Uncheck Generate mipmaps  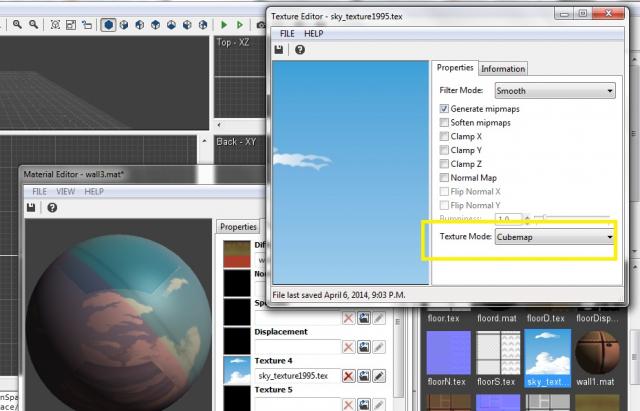444,108
